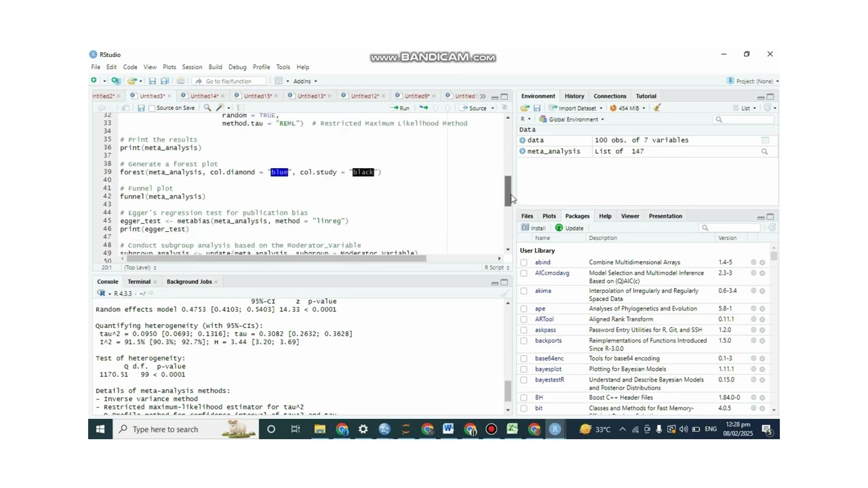The height and width of the screenshot is (488, 868).
Task: Maximize the Console pane
Action: pos(504,282)
